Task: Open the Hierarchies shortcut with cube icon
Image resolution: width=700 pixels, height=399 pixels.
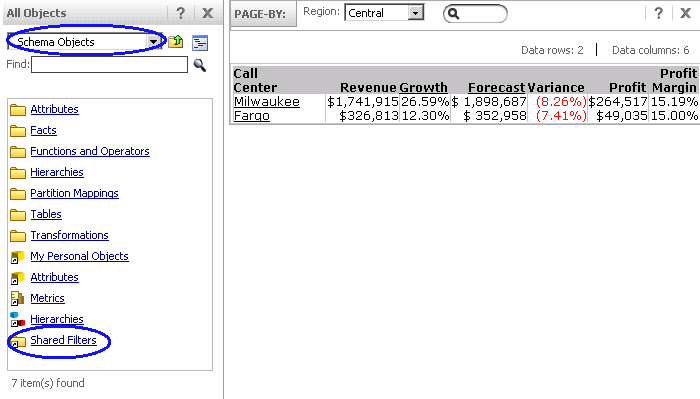Action: coord(57,319)
